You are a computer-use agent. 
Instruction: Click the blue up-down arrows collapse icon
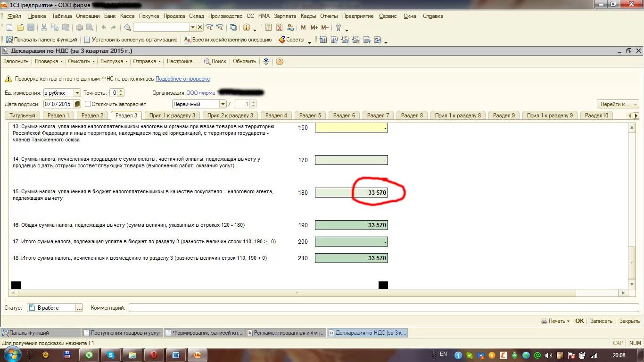(266, 61)
